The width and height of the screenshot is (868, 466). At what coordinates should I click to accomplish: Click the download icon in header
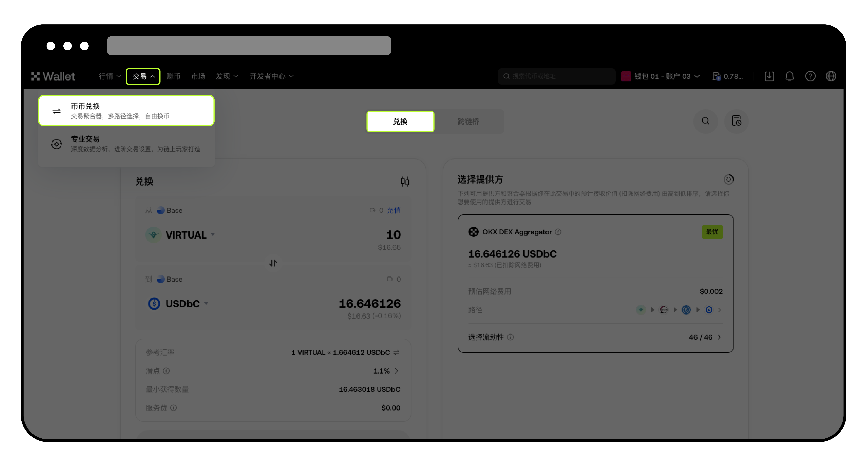click(769, 76)
